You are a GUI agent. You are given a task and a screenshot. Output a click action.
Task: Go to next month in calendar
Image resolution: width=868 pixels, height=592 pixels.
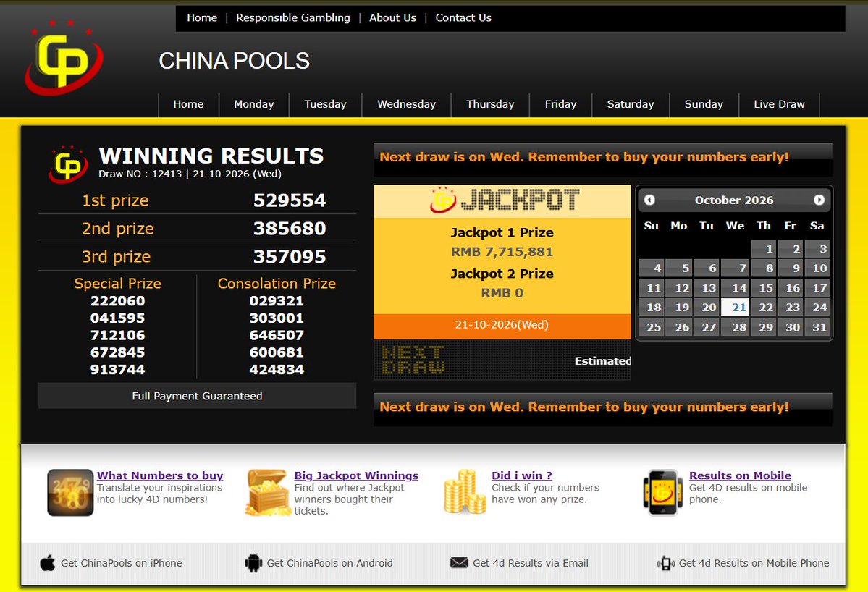pos(819,200)
